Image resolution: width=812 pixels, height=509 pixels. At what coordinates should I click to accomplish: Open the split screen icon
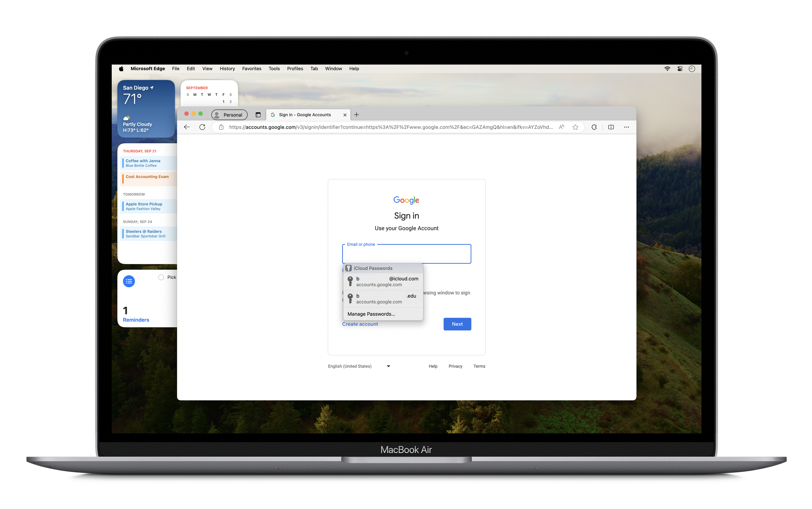pos(611,127)
